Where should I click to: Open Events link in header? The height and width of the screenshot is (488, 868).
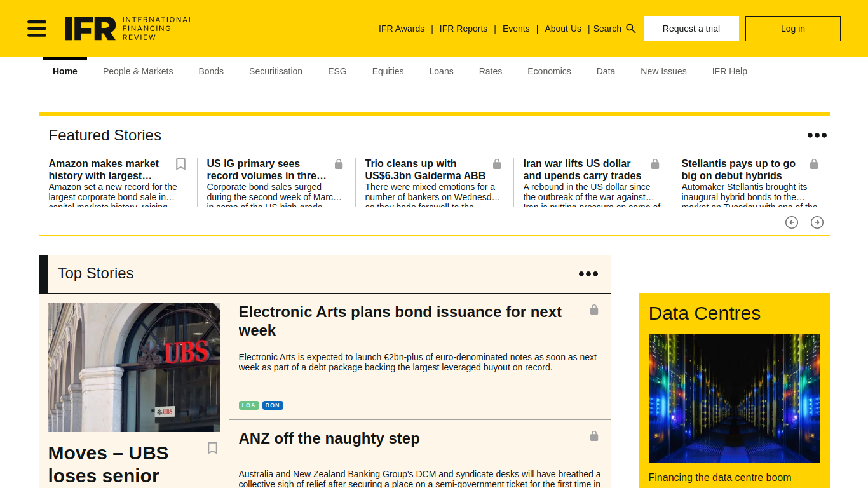(516, 29)
